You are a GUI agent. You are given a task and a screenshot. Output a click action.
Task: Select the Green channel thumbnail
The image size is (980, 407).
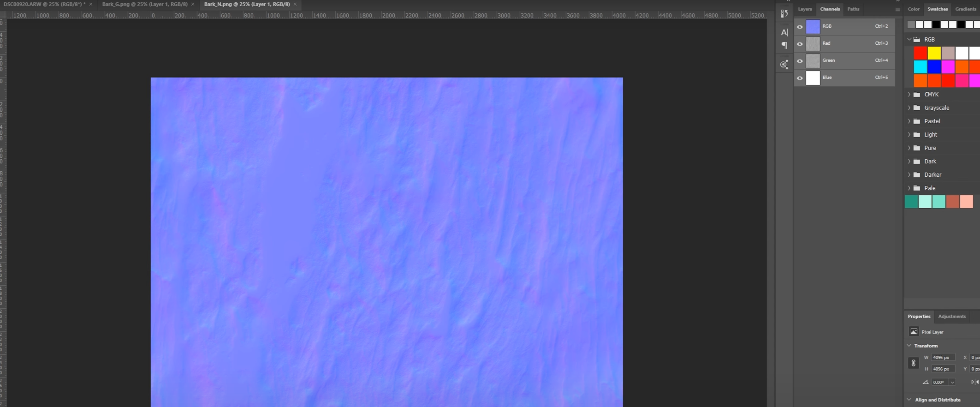tap(813, 61)
